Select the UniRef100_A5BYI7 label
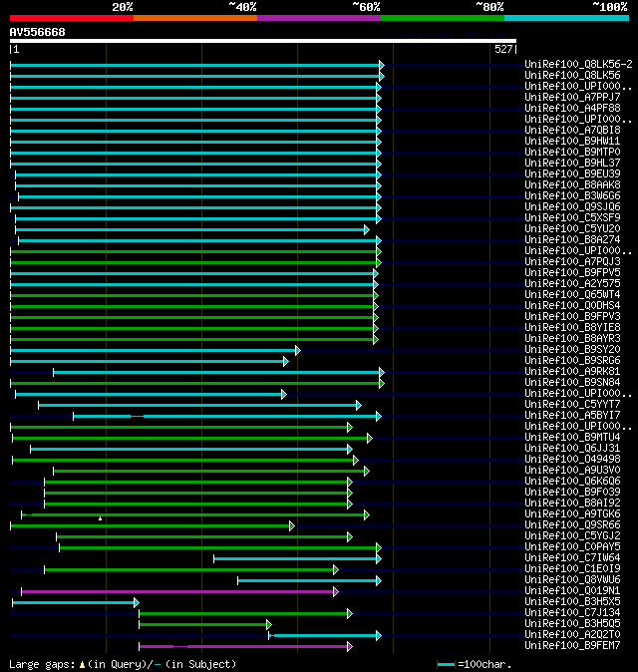This screenshot has height=672, width=638. click(572, 416)
